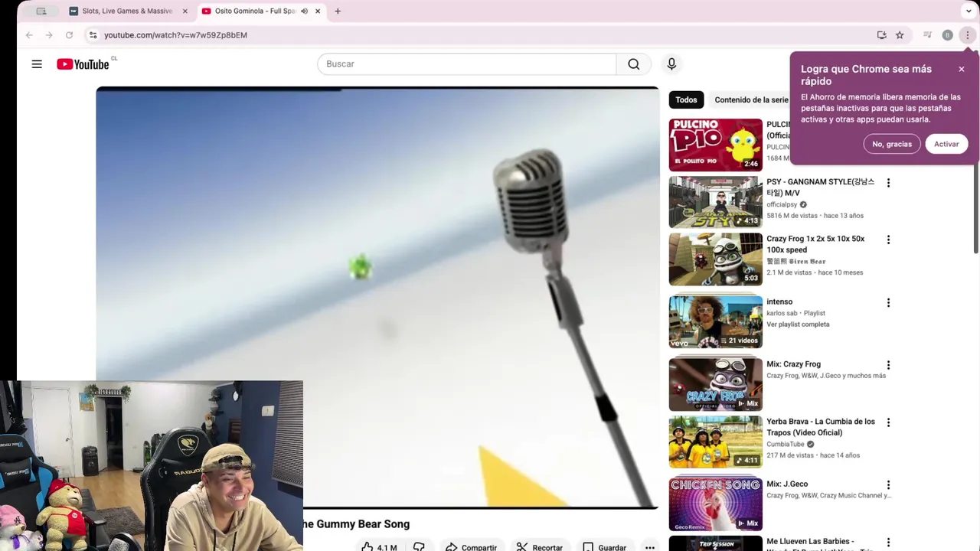The width and height of the screenshot is (980, 551).
Task: Share the video via Compartir
Action: coord(471,547)
